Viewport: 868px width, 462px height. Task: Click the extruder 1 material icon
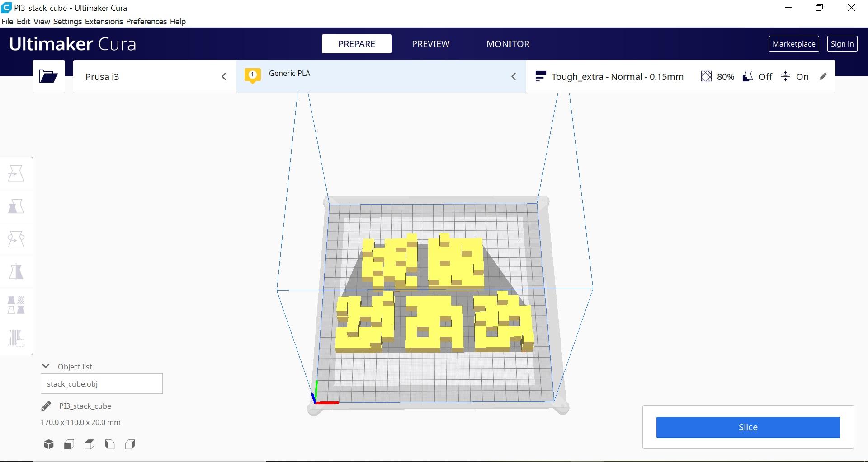(x=253, y=75)
